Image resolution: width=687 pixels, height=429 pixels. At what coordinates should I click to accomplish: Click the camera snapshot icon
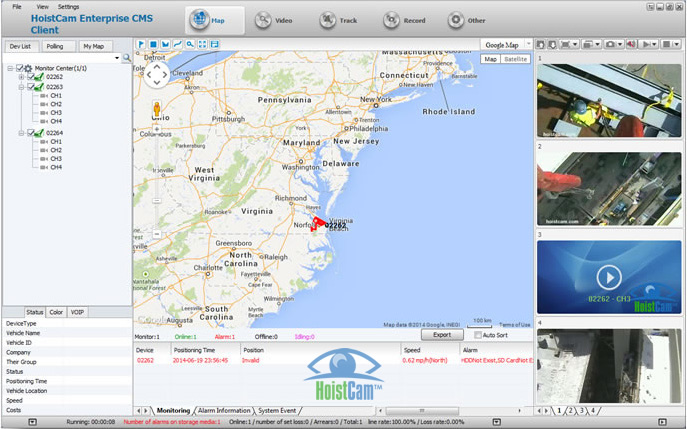click(x=609, y=44)
